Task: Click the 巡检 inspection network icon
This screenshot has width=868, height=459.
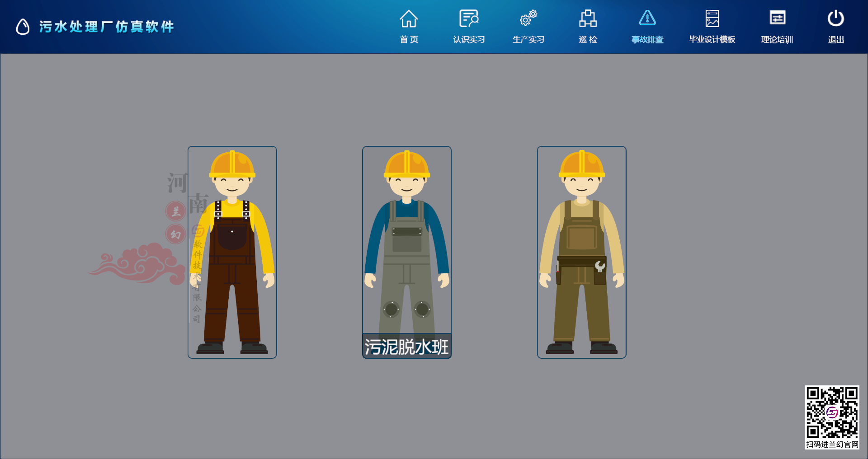Action: pyautogui.click(x=588, y=19)
